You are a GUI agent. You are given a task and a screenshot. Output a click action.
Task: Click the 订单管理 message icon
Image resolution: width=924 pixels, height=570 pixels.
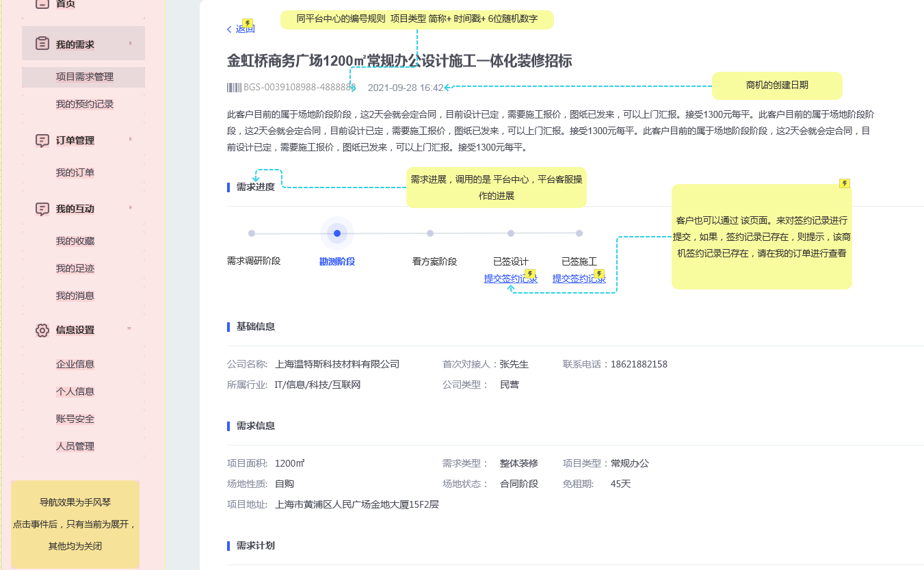tap(42, 140)
